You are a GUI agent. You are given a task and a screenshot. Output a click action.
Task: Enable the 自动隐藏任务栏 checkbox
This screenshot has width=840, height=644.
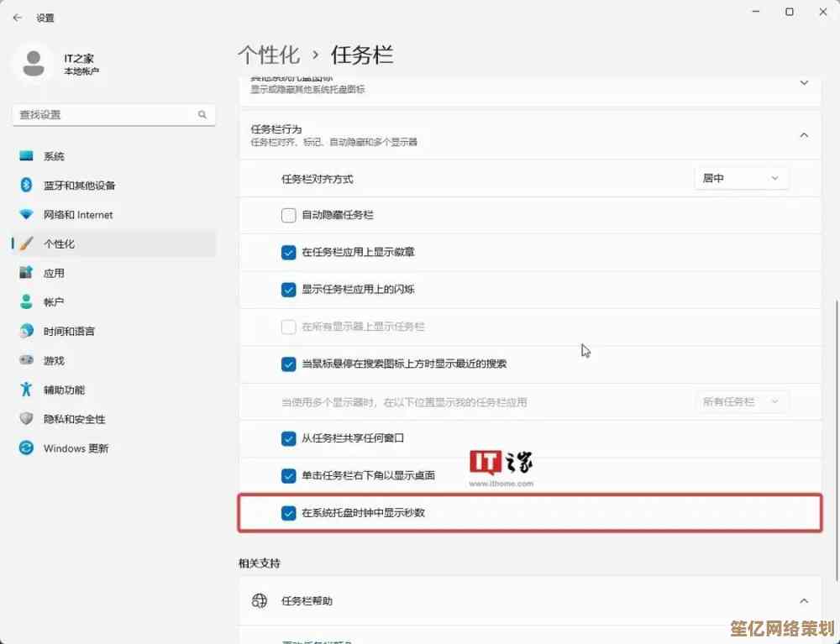pyautogui.click(x=288, y=215)
